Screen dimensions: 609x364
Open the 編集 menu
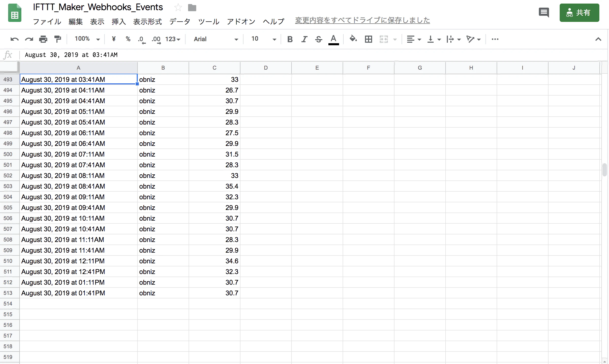tap(76, 22)
